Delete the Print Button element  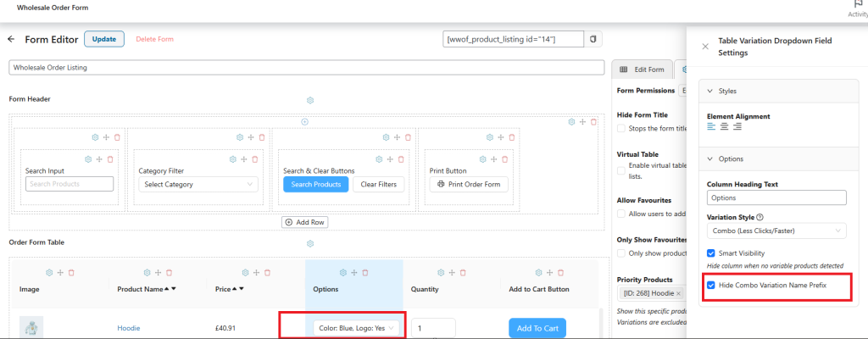pos(505,159)
